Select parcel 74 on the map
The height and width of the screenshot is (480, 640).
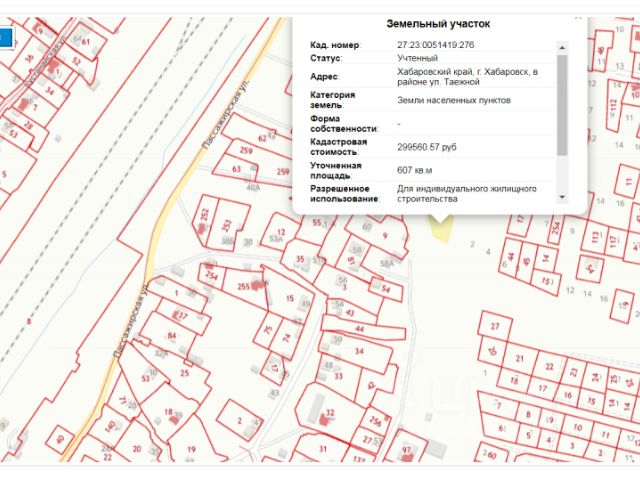[x=287, y=338]
